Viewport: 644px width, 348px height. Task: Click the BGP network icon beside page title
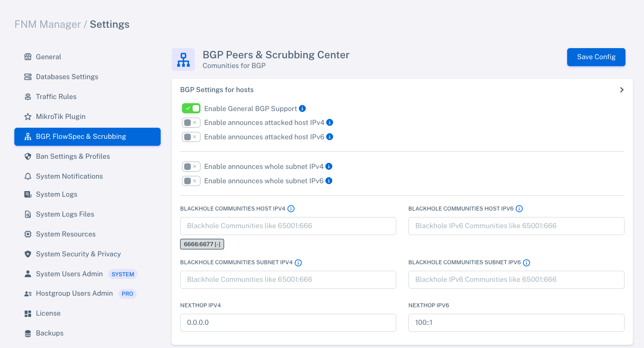coord(183,60)
